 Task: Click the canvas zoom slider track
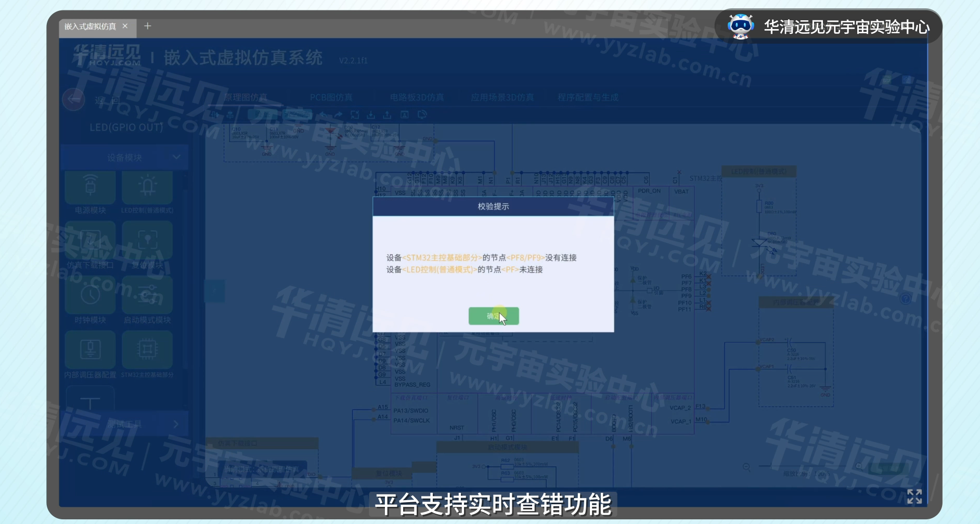click(x=803, y=467)
